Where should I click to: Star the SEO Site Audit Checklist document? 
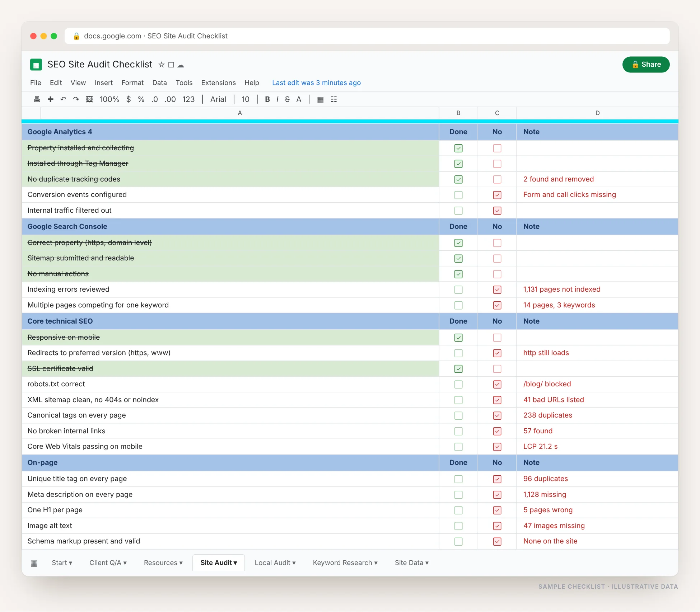[x=162, y=65]
